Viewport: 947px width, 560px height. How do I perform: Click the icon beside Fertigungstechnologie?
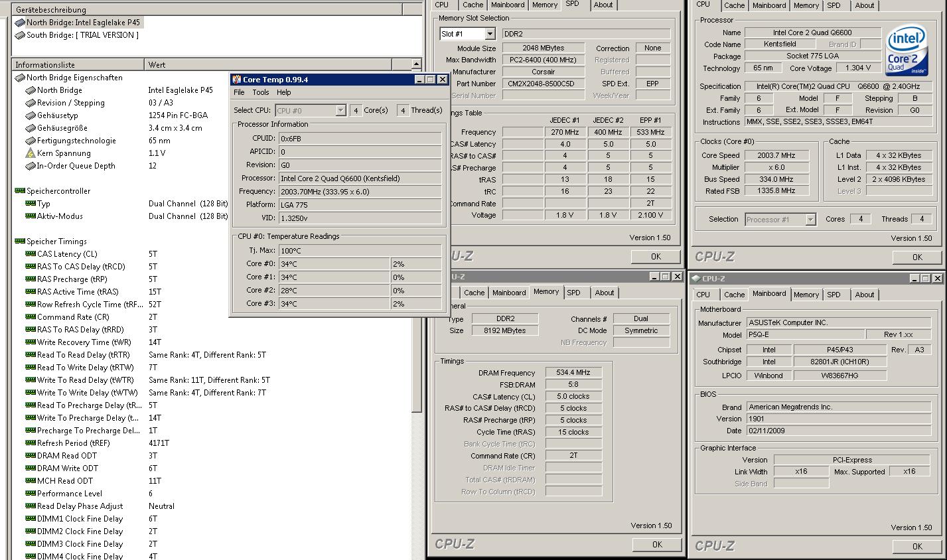click(31, 141)
